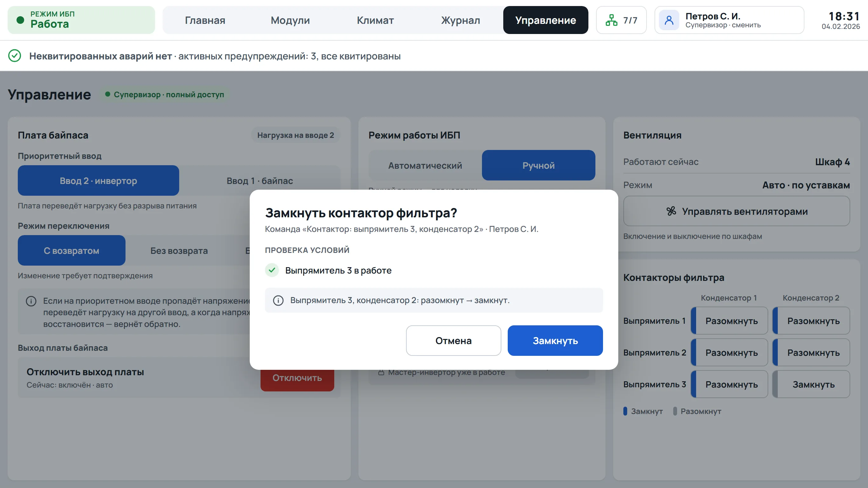
Task: Click the Нагрузка на вводе 2 badge
Action: coord(295,135)
